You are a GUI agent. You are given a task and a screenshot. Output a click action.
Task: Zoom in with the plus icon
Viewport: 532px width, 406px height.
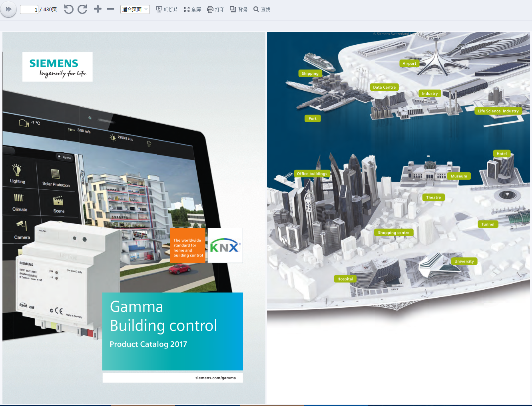coord(98,9)
